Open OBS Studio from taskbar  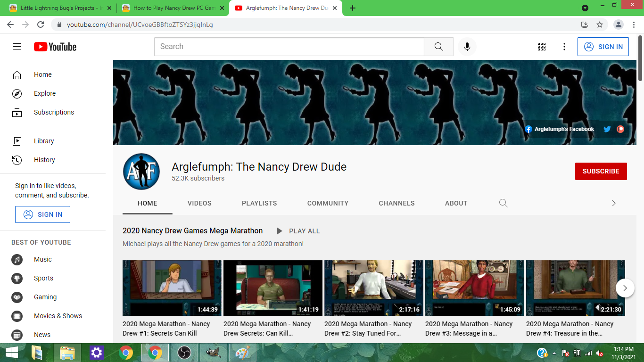tap(184, 353)
